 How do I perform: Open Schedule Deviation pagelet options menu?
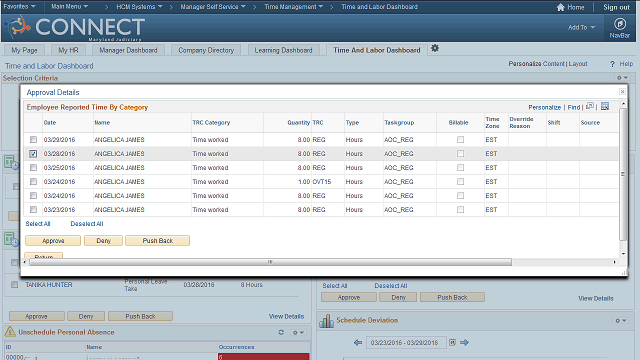[x=621, y=321]
